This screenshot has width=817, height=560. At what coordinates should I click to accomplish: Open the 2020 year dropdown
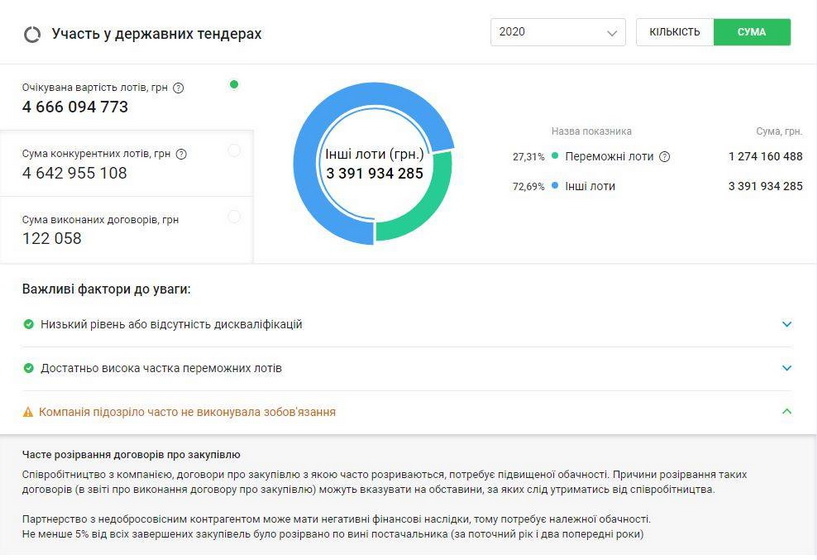pos(557,32)
